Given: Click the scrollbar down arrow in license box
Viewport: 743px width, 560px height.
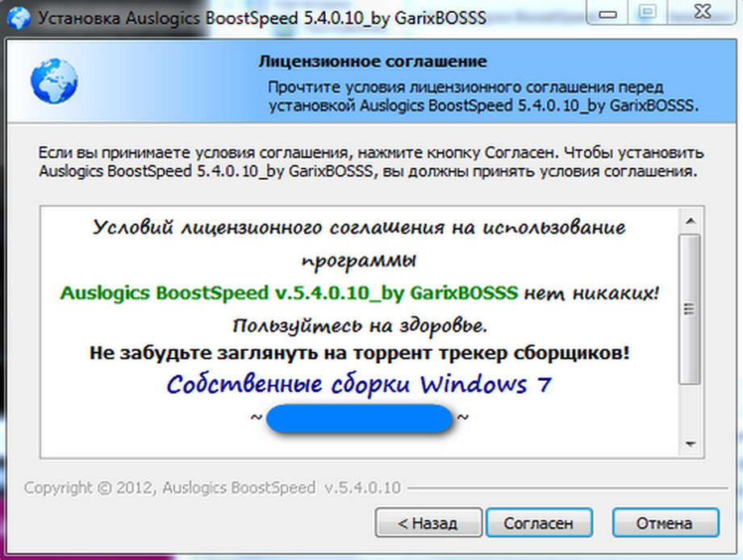Looking at the screenshot, I should click(x=691, y=444).
